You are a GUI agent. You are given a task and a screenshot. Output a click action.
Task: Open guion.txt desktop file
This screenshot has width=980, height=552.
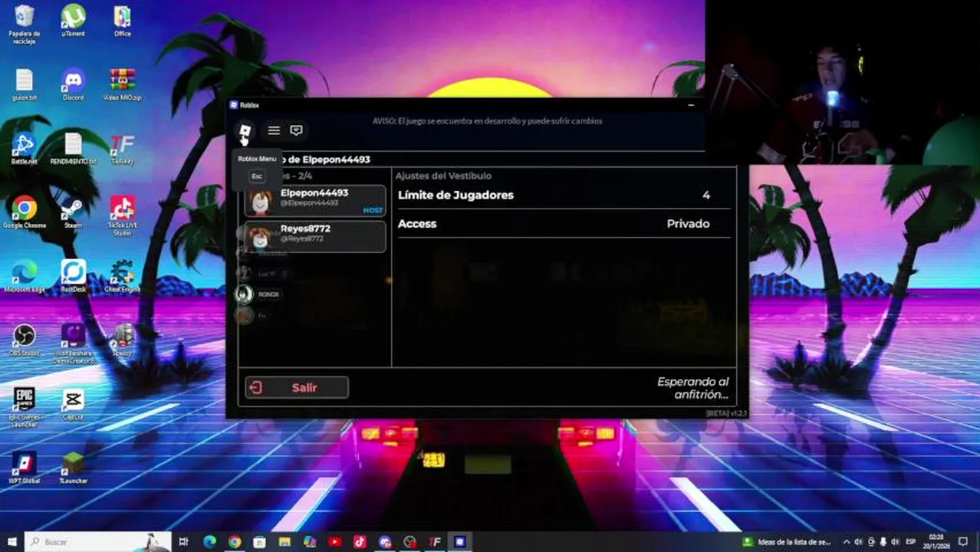pos(24,85)
